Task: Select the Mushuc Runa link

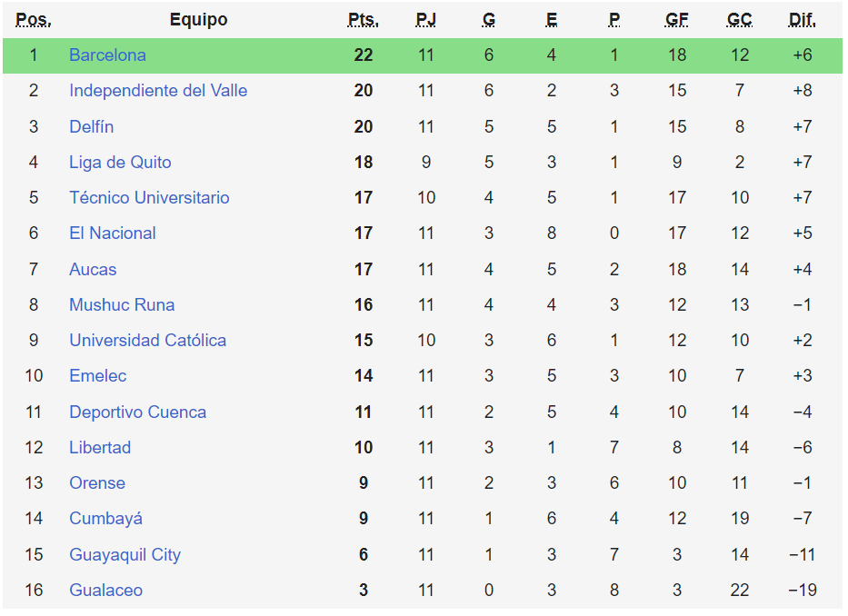Action: (122, 305)
